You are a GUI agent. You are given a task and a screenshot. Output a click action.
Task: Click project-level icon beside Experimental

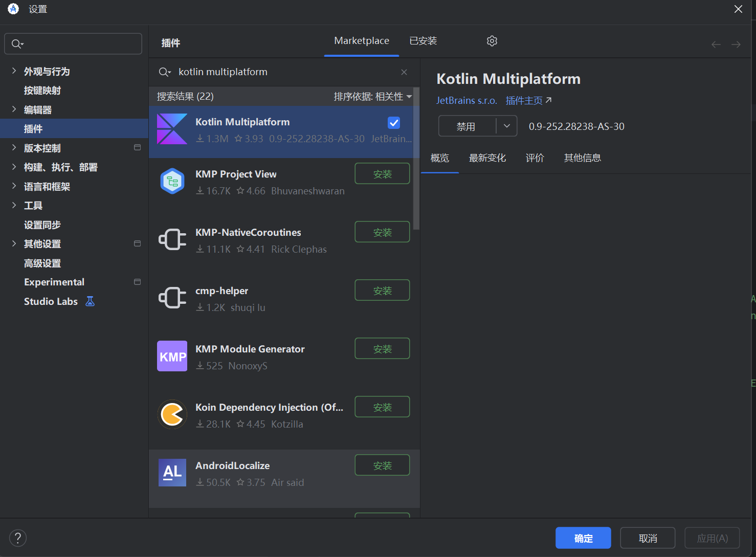tap(137, 282)
